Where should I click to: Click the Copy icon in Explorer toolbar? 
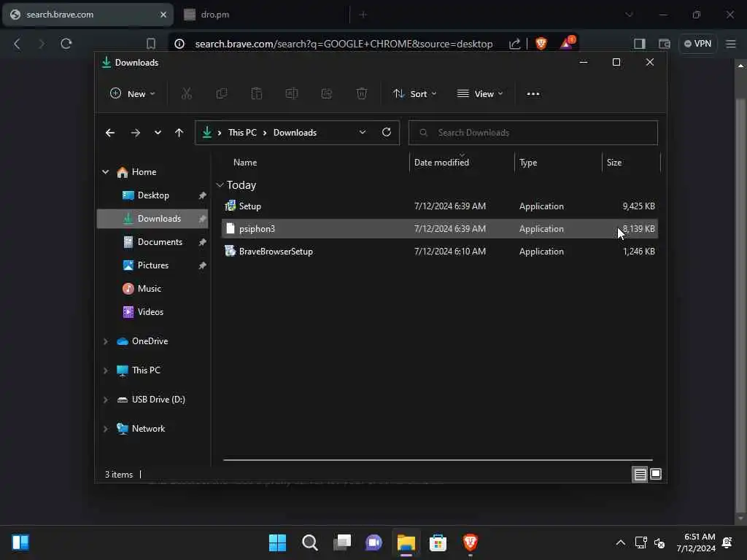(222, 94)
